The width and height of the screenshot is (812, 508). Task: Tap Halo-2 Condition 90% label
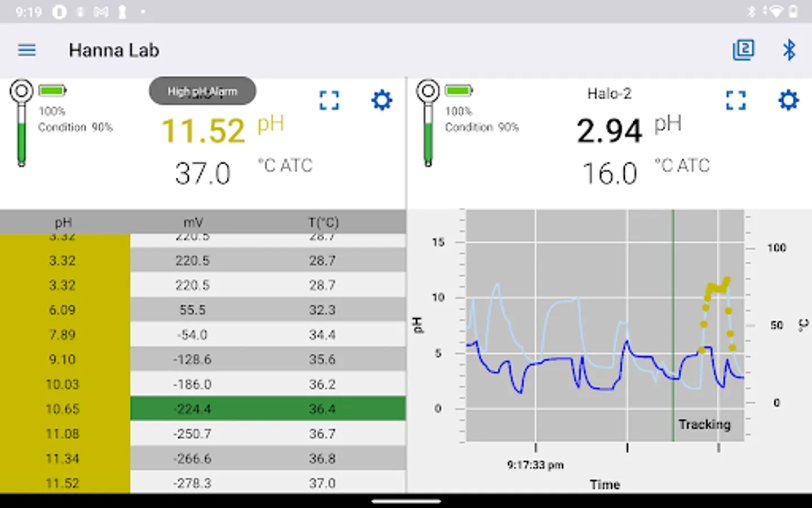tap(482, 127)
